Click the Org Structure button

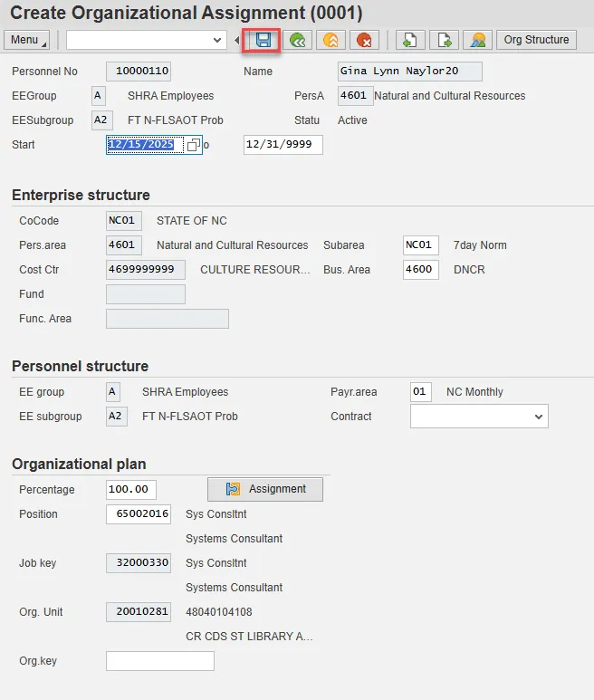pyautogui.click(x=537, y=40)
